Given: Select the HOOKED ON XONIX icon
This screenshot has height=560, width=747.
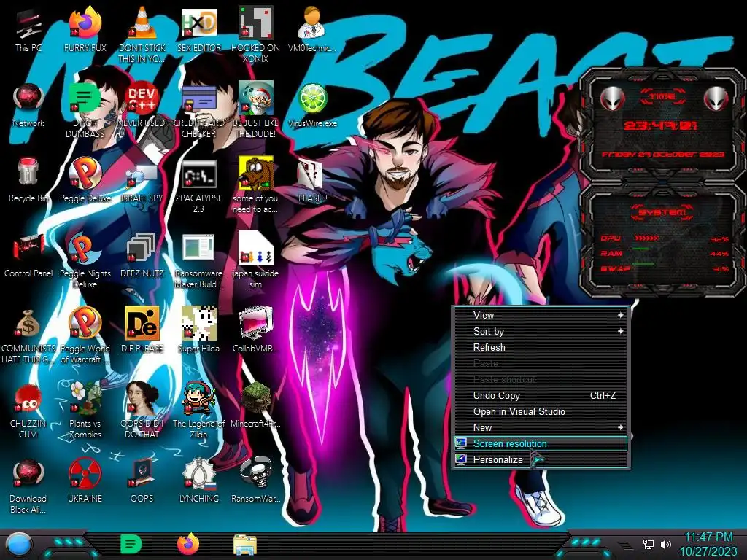Looking at the screenshot, I should tap(255, 24).
